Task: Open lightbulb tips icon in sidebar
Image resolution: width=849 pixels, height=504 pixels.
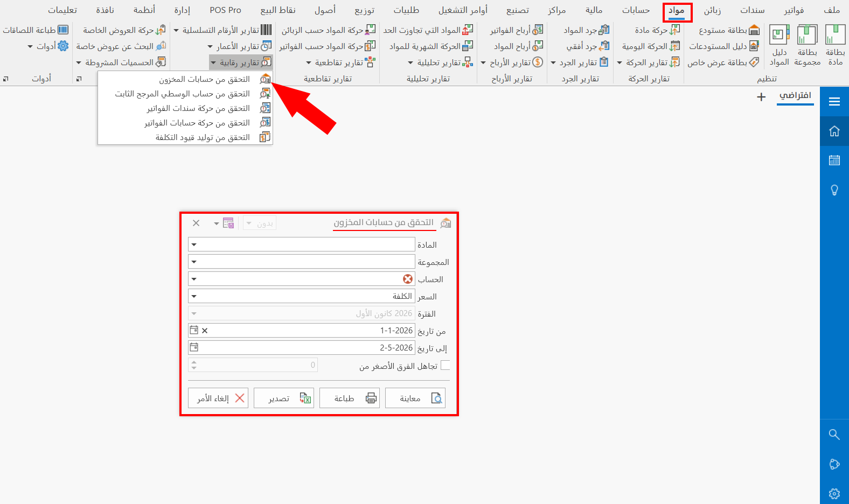Action: (x=834, y=190)
